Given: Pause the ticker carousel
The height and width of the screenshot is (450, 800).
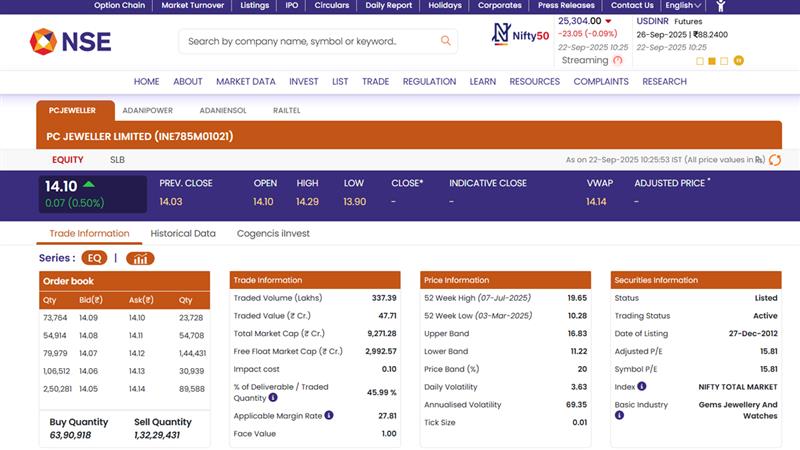Looking at the screenshot, I should tap(738, 61).
